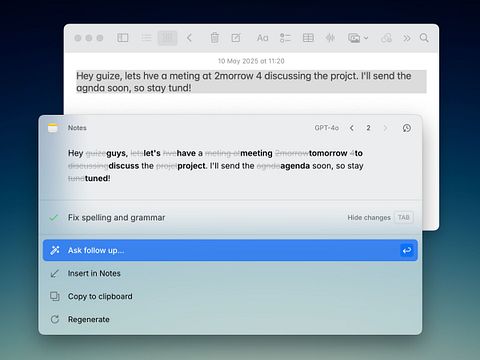The height and width of the screenshot is (360, 480).
Task: Toggle the Notes sidebar panel
Action: [122, 38]
